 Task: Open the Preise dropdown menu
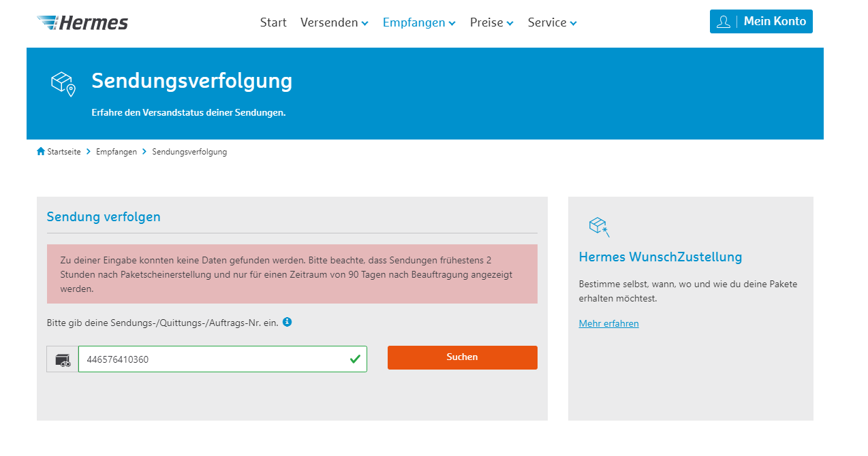click(x=491, y=22)
